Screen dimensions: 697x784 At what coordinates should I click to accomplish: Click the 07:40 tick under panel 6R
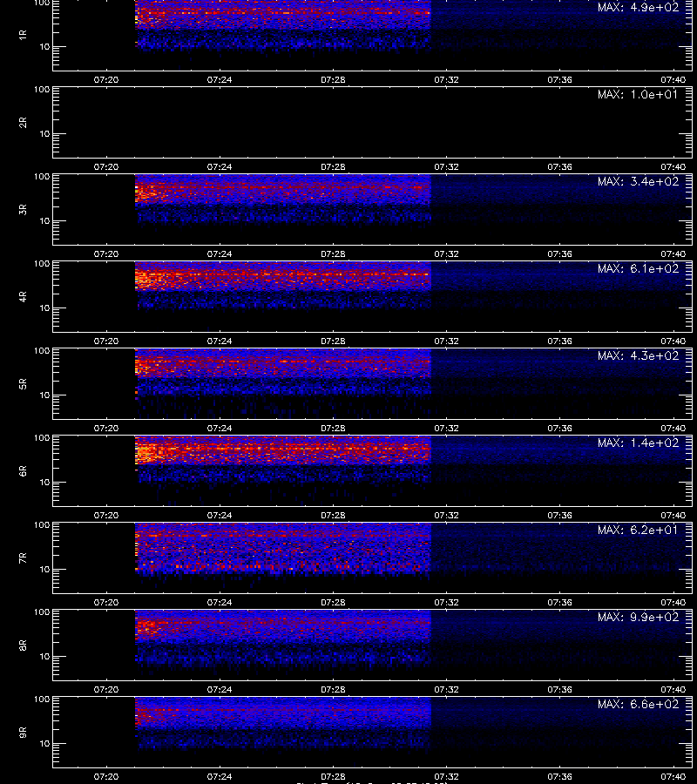[x=673, y=515]
